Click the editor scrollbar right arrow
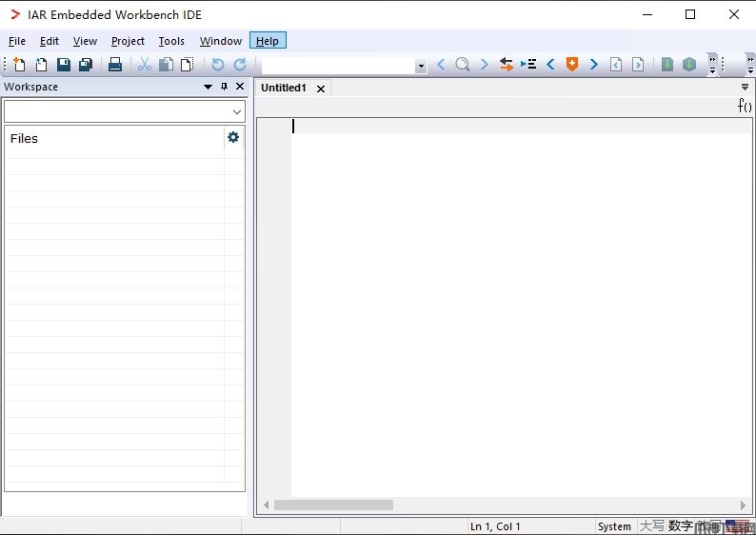Image resolution: width=756 pixels, height=535 pixels. pyautogui.click(x=743, y=505)
